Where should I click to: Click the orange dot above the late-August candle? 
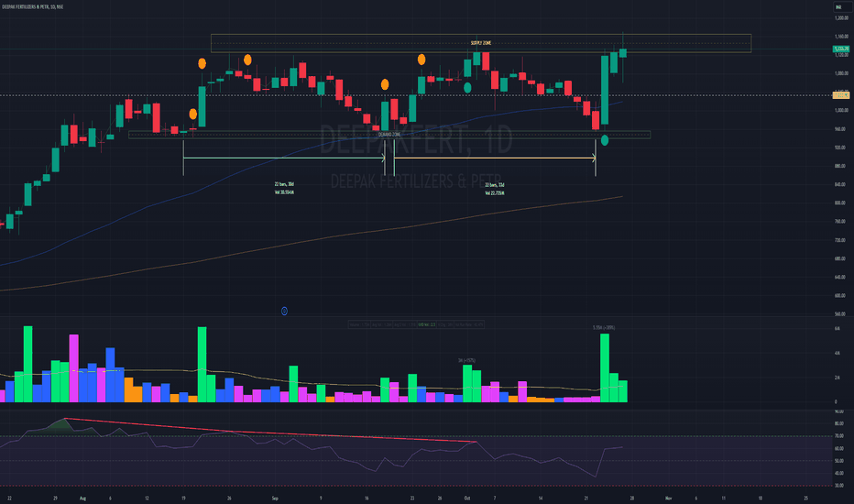click(x=247, y=60)
